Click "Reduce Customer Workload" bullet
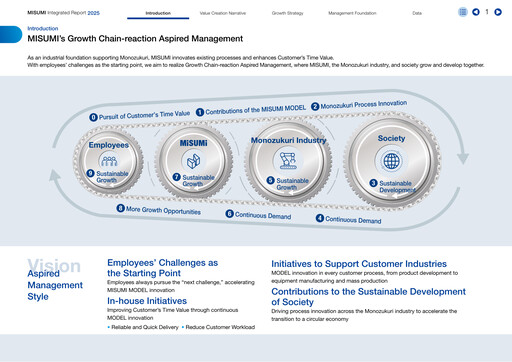This screenshot has height=362, width=512. (220, 327)
